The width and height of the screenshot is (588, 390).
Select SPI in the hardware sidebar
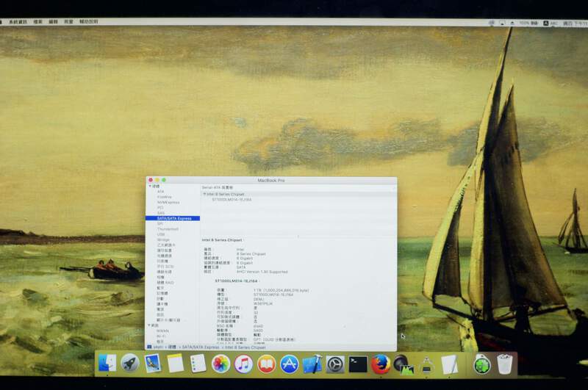tap(160, 224)
